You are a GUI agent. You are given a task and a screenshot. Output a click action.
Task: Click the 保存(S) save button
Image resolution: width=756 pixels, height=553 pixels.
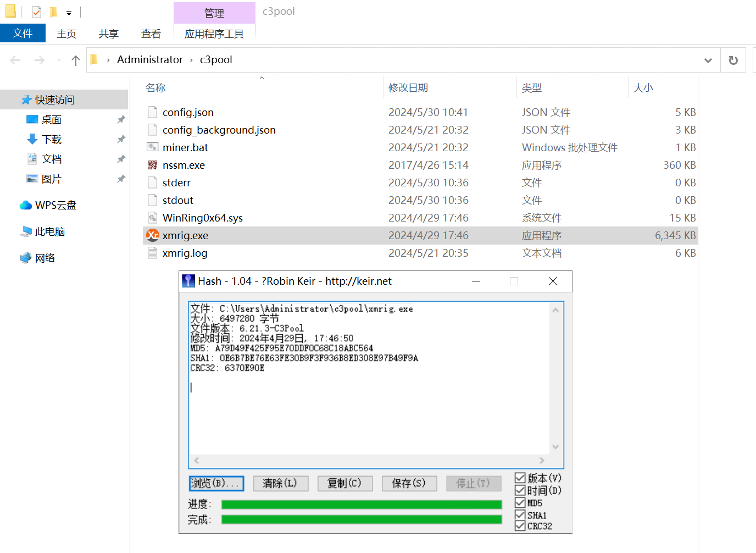pos(409,483)
